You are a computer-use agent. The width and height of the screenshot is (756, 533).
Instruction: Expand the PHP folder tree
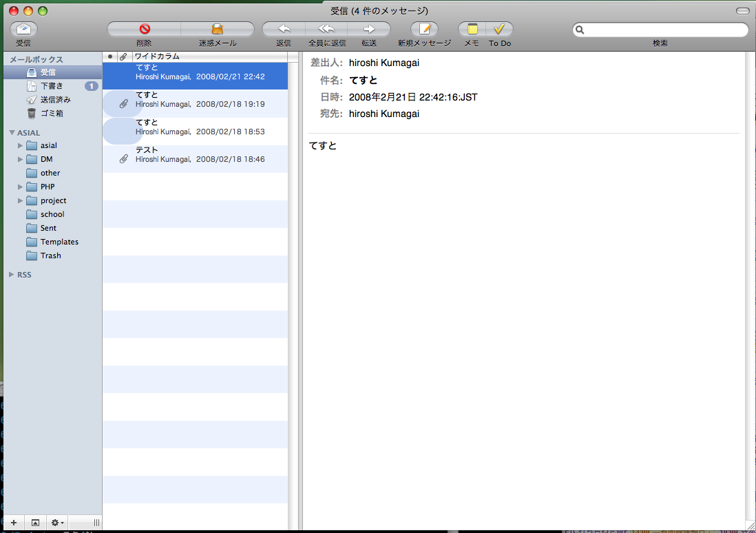tap(21, 187)
